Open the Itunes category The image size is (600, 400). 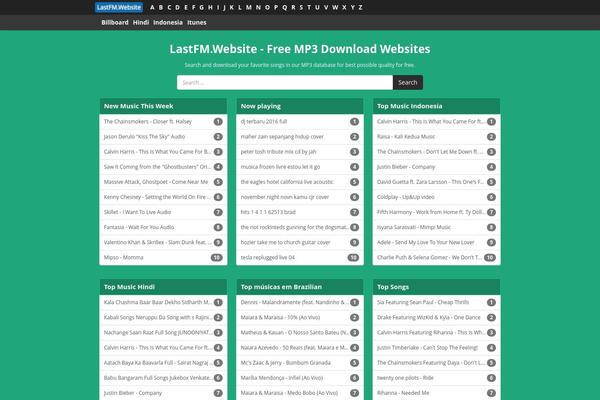click(197, 22)
